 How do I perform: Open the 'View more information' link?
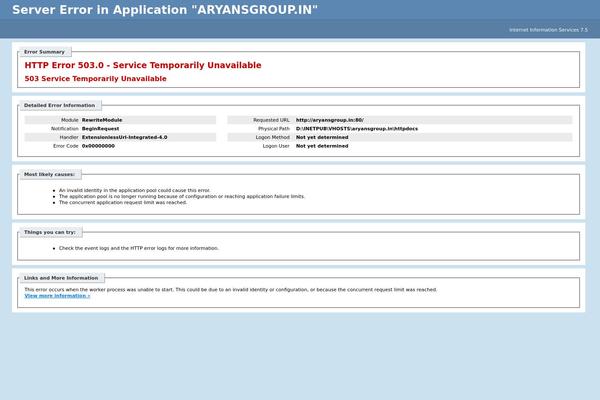point(57,296)
